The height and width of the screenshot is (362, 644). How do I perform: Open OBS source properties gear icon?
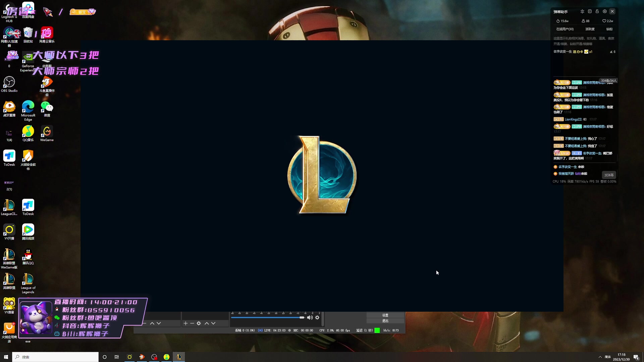click(199, 323)
